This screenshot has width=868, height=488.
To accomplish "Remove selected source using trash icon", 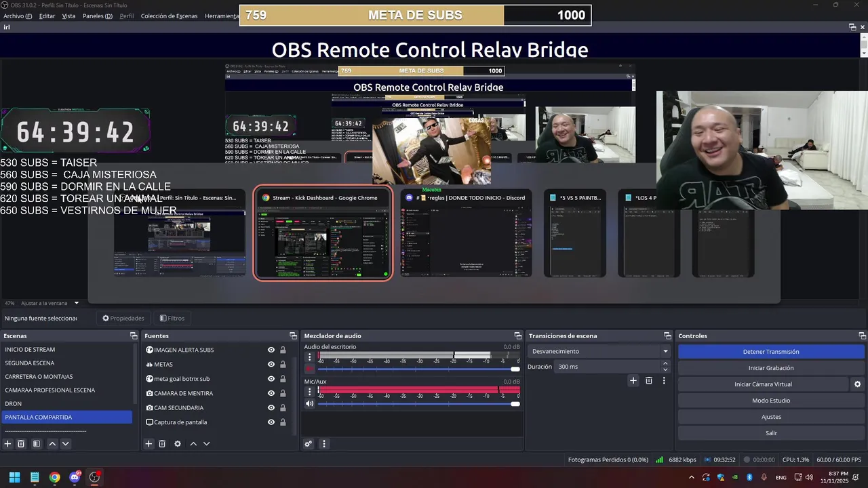I will click(162, 444).
